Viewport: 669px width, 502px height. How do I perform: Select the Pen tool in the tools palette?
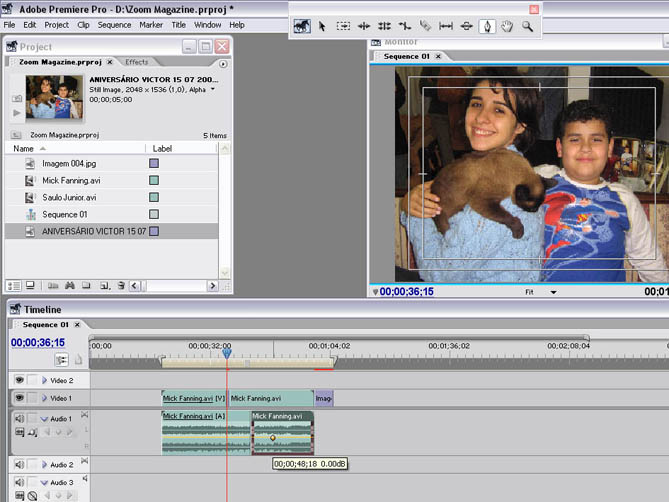click(x=487, y=26)
